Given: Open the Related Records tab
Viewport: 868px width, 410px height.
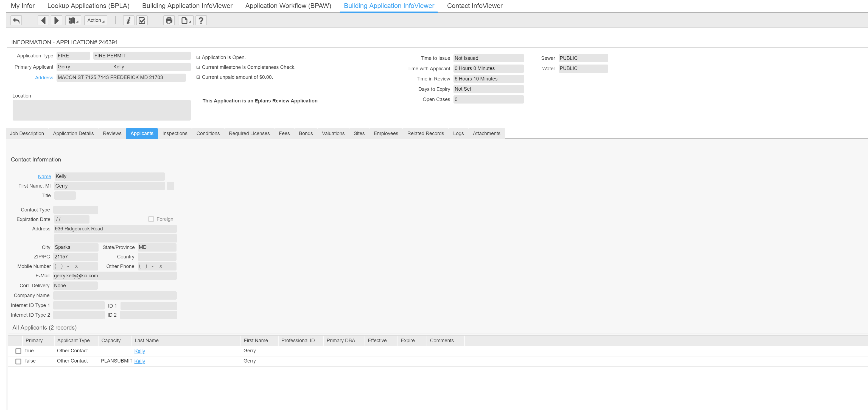Looking at the screenshot, I should pyautogui.click(x=425, y=133).
